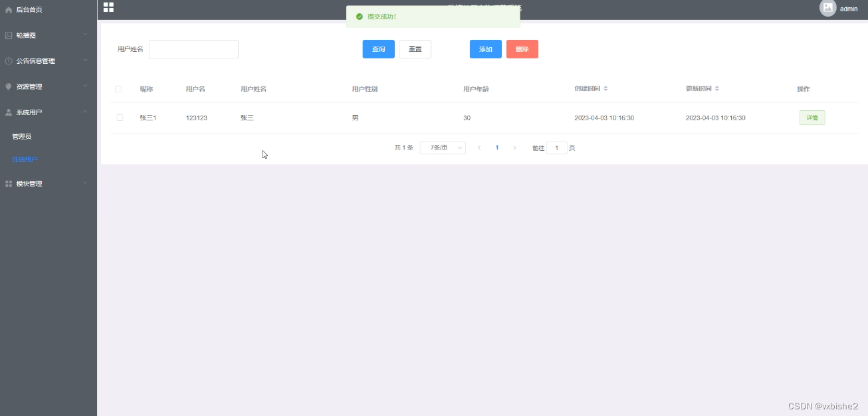Image resolution: width=868 pixels, height=416 pixels.
Task: Click the bulb icon beside 资源管理
Action: point(9,86)
